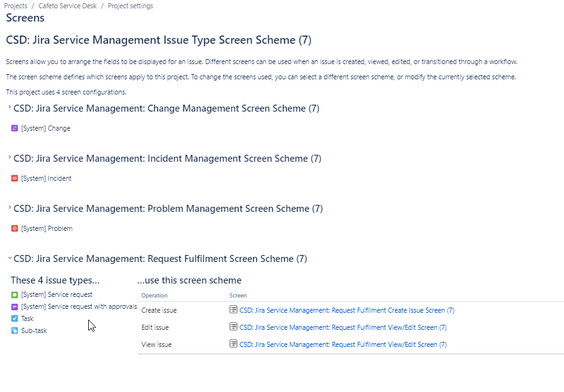Click Request Fulfilment Screen Scheme heading
This screenshot has height=392, width=564.
[160, 259]
